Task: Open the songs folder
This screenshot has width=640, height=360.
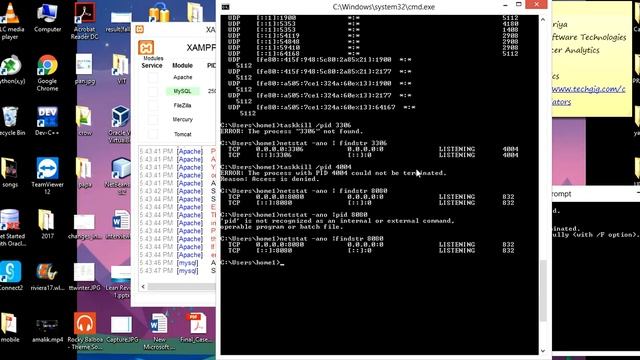Action: point(10,173)
